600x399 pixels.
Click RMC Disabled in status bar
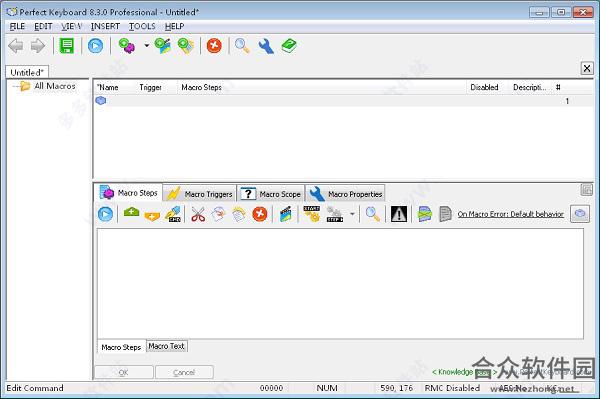452,388
